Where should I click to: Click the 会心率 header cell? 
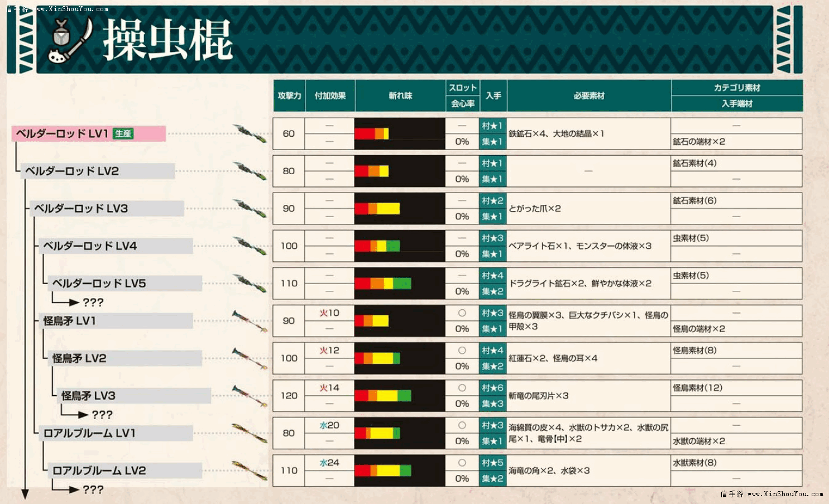[x=462, y=104]
